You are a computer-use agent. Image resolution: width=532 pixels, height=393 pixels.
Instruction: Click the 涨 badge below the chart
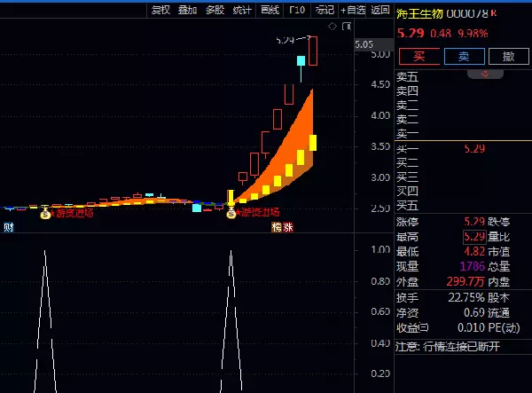[288, 228]
